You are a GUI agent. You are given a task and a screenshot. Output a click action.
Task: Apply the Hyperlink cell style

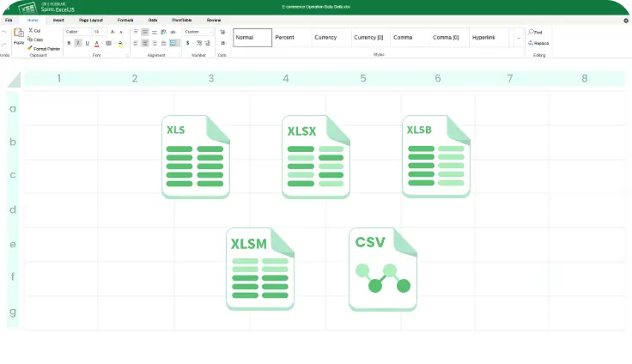[x=485, y=38]
